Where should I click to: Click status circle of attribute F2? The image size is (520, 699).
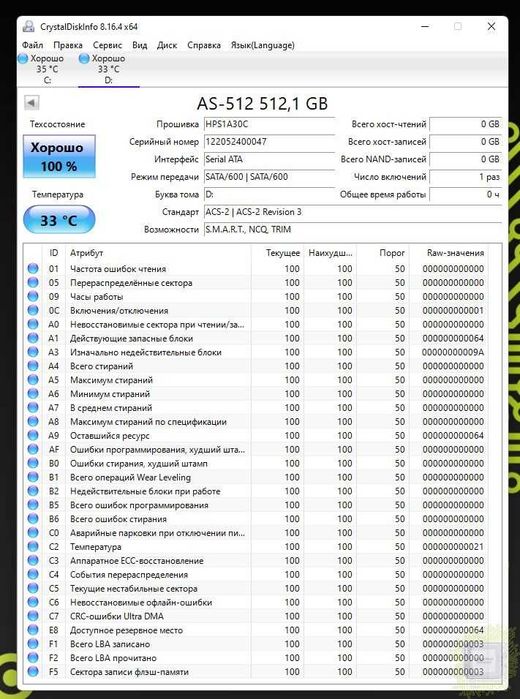coord(33,658)
